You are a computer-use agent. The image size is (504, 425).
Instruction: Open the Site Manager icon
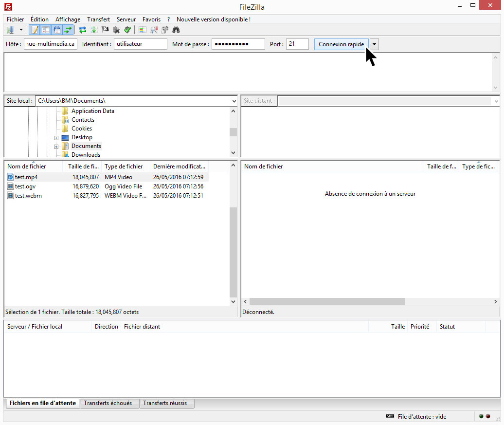click(x=10, y=30)
